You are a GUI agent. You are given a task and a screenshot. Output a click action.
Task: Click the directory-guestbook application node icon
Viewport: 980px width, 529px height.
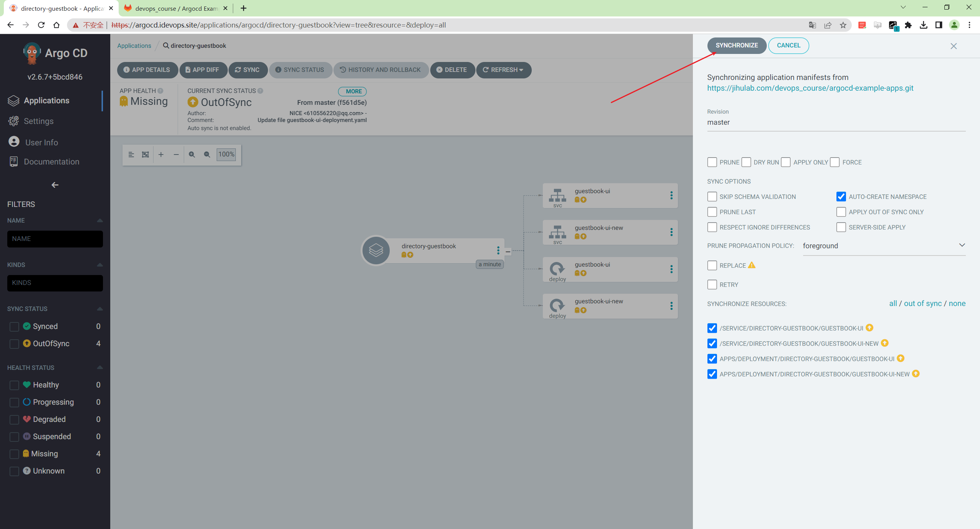click(x=376, y=251)
